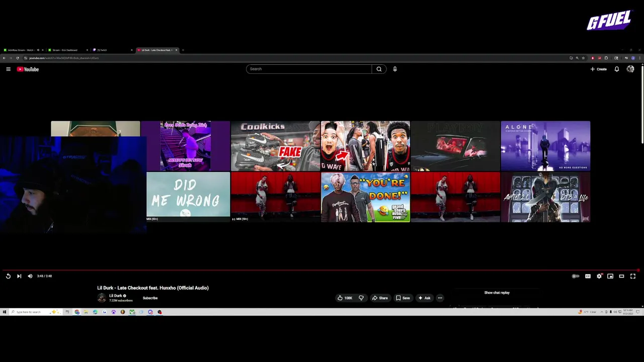This screenshot has height=362, width=644.
Task: Mute the video with speaker icon
Action: [x=30, y=276]
